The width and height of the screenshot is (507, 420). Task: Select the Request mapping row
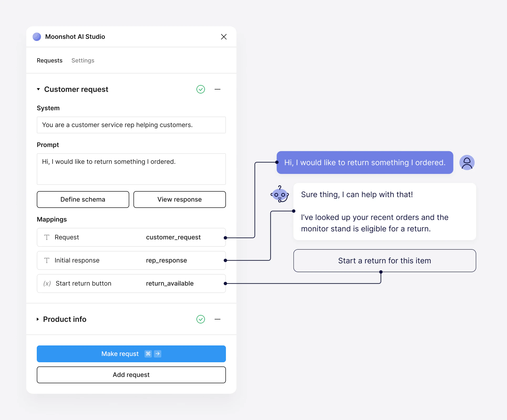131,237
